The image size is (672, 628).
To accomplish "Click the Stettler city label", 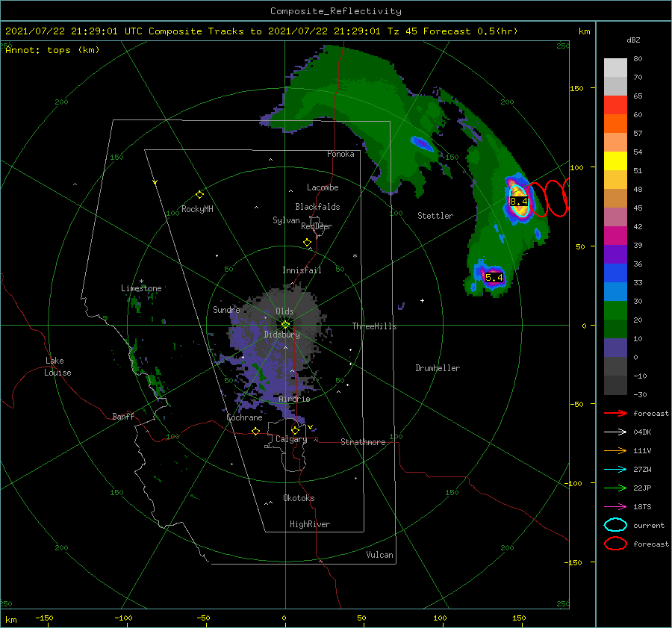I will coord(435,216).
